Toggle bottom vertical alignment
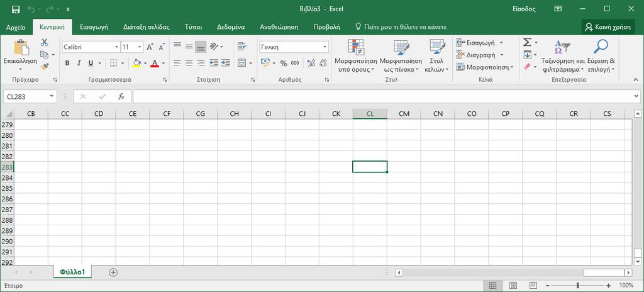Screen dimensions: 644x292 pos(201,47)
